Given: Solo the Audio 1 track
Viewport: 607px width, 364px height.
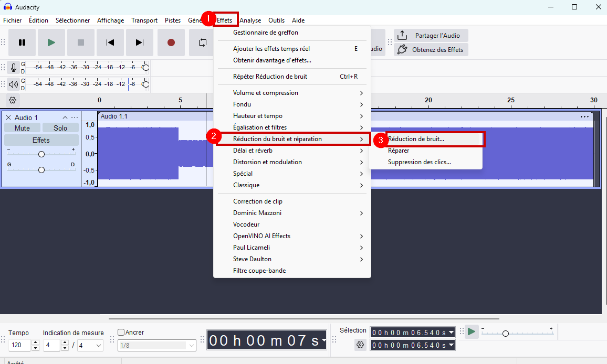Looking at the screenshot, I should click(x=60, y=128).
